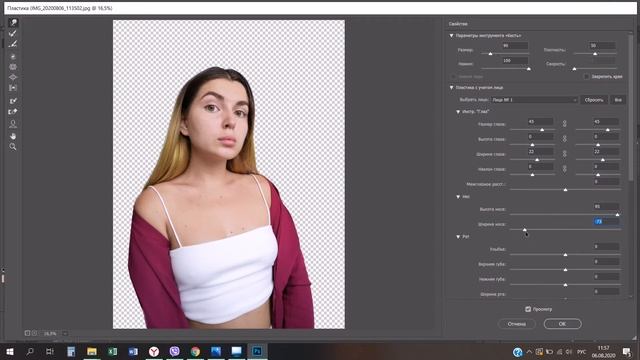640x360 pixels.
Task: Toggle the link icon for Ширина глаз
Action: [x=564, y=154]
